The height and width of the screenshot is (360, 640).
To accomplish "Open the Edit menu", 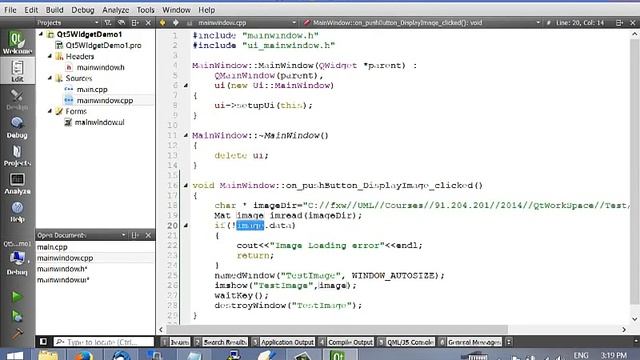I will [31, 10].
